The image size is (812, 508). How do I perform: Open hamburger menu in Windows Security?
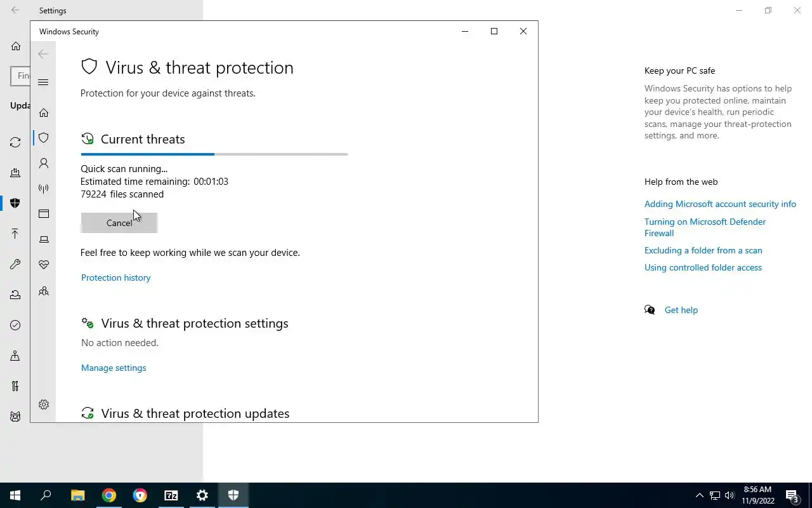[x=43, y=82]
